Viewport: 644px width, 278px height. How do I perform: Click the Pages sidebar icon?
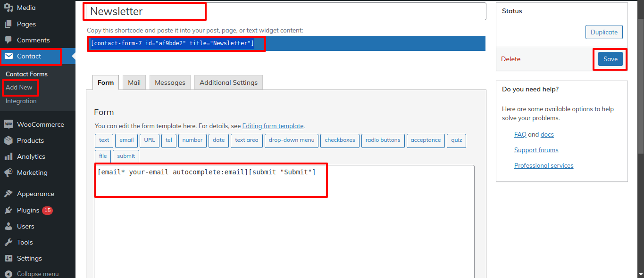click(x=8, y=24)
